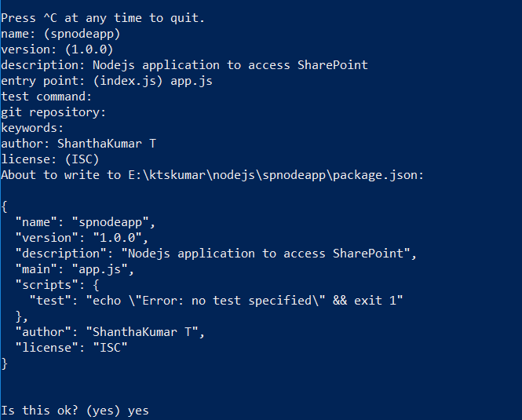Click the 'Is this ok? (yes)' prompt

(x=60, y=411)
